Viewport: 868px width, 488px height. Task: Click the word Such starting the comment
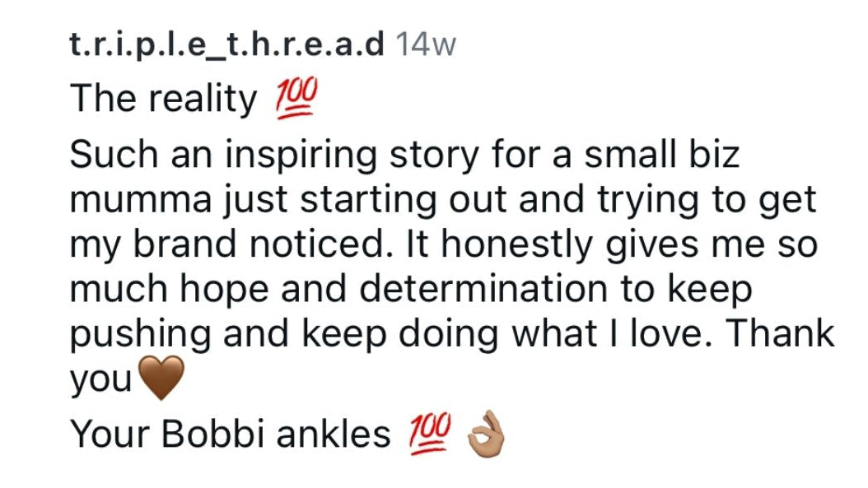point(114,155)
